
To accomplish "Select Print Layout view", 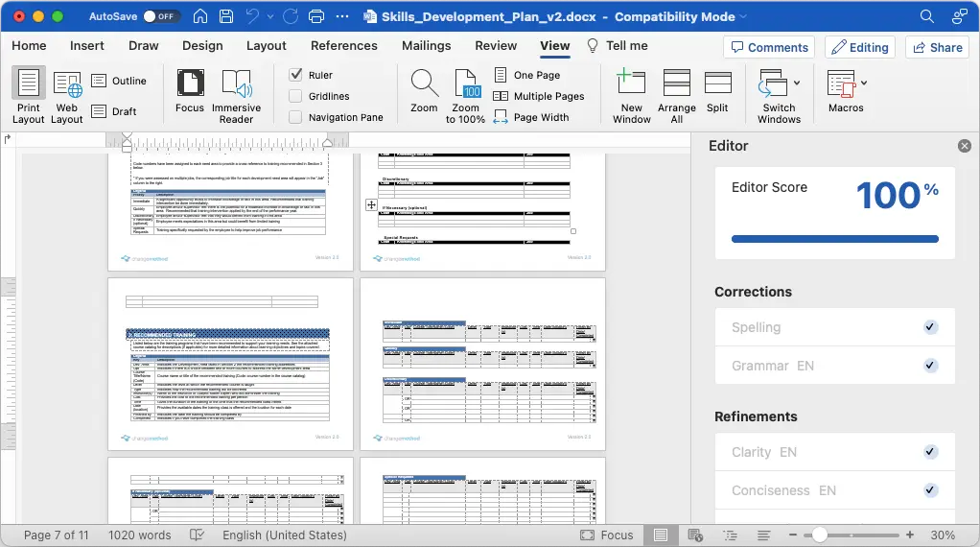I will 28,96.
